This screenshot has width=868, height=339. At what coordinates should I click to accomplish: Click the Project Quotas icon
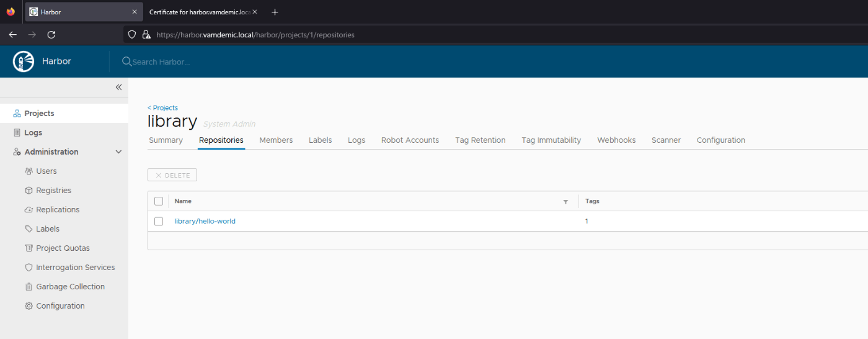29,248
